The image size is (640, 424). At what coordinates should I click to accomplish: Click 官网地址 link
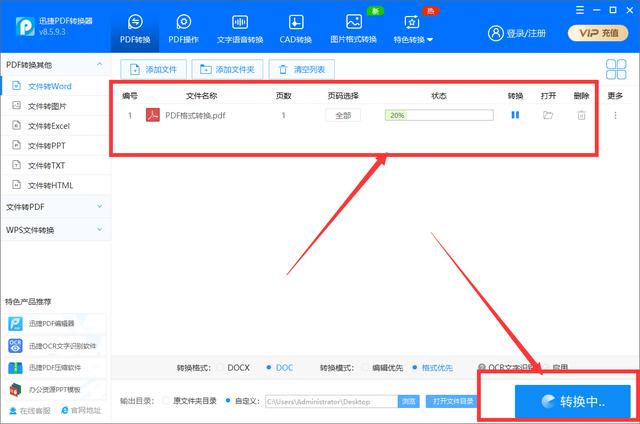(x=81, y=411)
